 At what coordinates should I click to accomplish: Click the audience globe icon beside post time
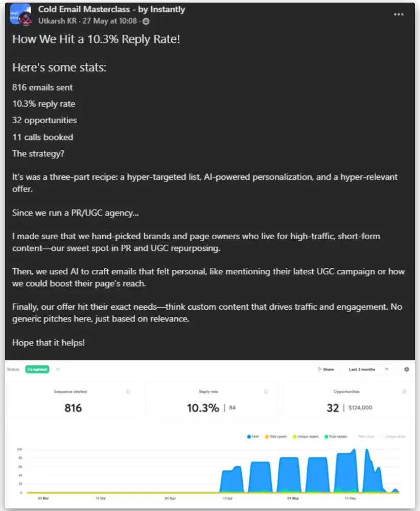click(146, 21)
